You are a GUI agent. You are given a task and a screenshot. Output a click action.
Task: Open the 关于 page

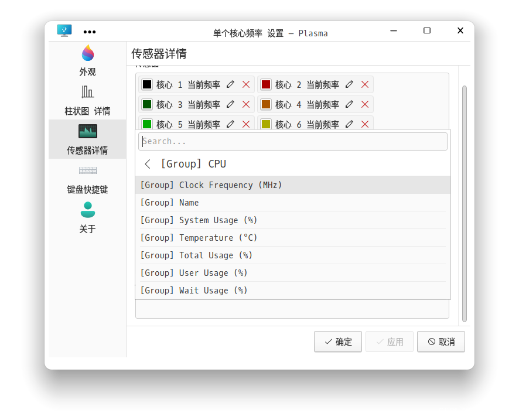coord(87,218)
